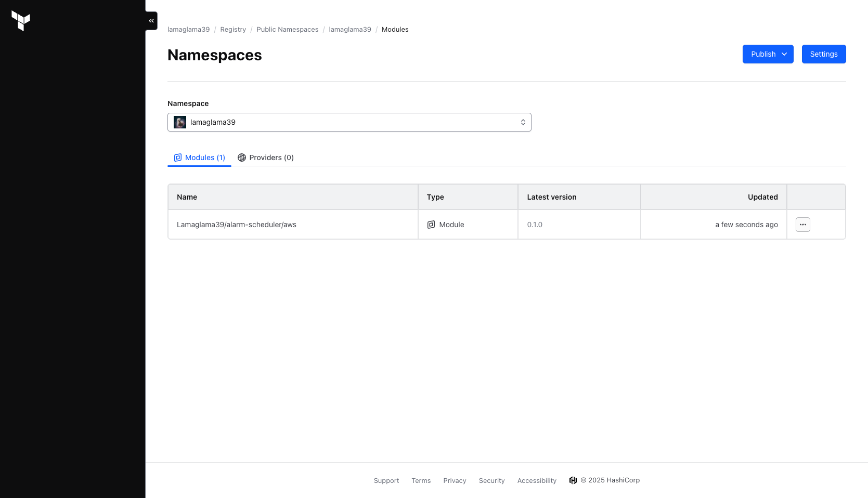
Task: Open Lamaglama39/alarm-scheduler/aws module
Action: 237,225
